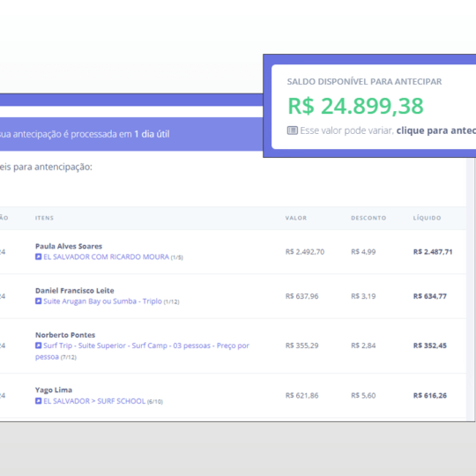Select the Daniel Francisco Leite row name
476x476 pixels.
pyautogui.click(x=75, y=291)
